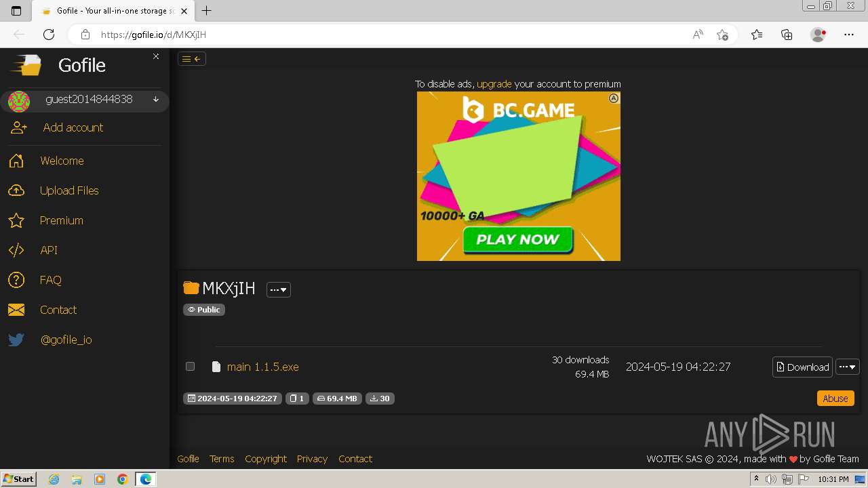868x488 pixels.
Task: Open the footer Privacy link
Action: pyautogui.click(x=312, y=459)
